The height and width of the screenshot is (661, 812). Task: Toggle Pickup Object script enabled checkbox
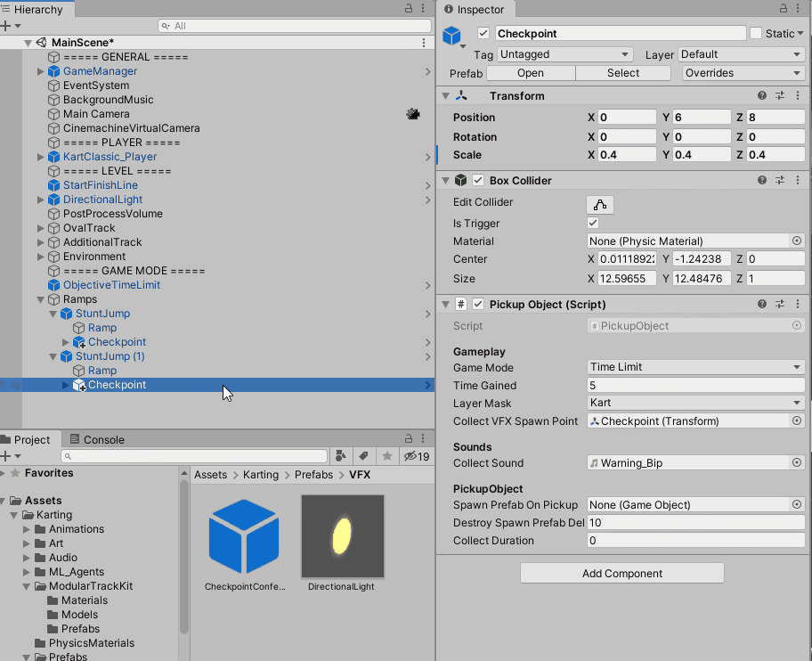pyautogui.click(x=478, y=304)
